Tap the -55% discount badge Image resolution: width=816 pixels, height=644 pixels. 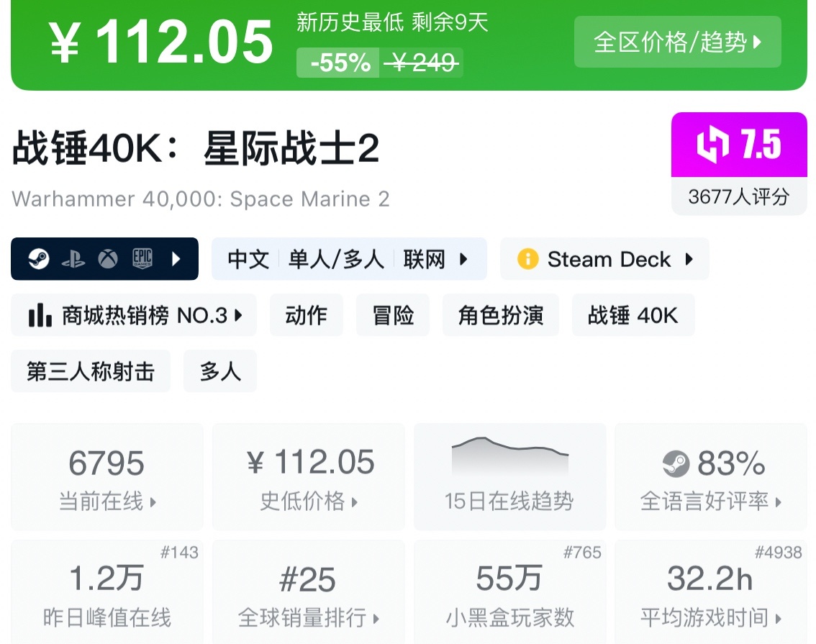[x=338, y=63]
